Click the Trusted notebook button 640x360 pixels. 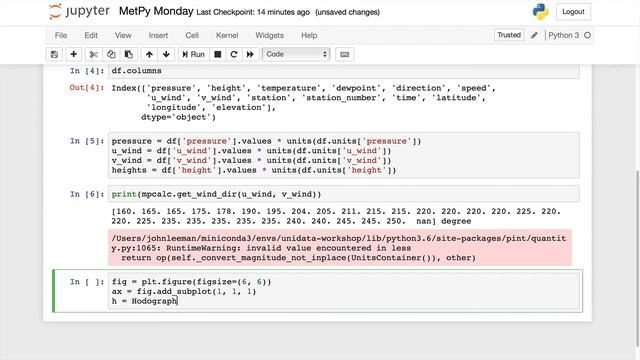coord(509,35)
